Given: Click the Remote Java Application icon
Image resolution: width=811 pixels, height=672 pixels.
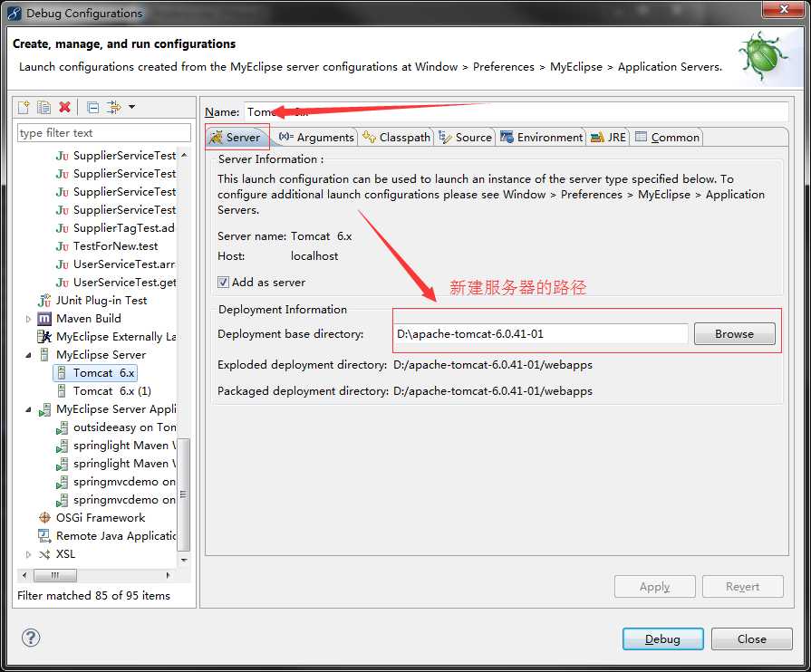Looking at the screenshot, I should pos(44,535).
